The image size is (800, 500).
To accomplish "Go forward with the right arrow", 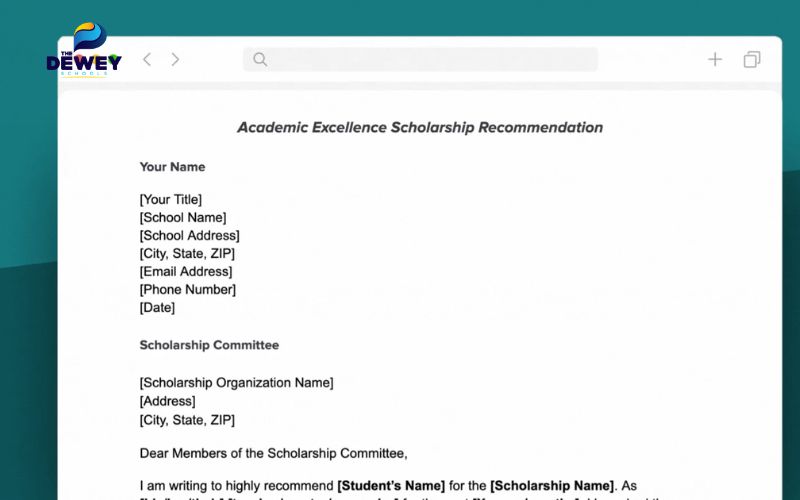I will point(175,60).
